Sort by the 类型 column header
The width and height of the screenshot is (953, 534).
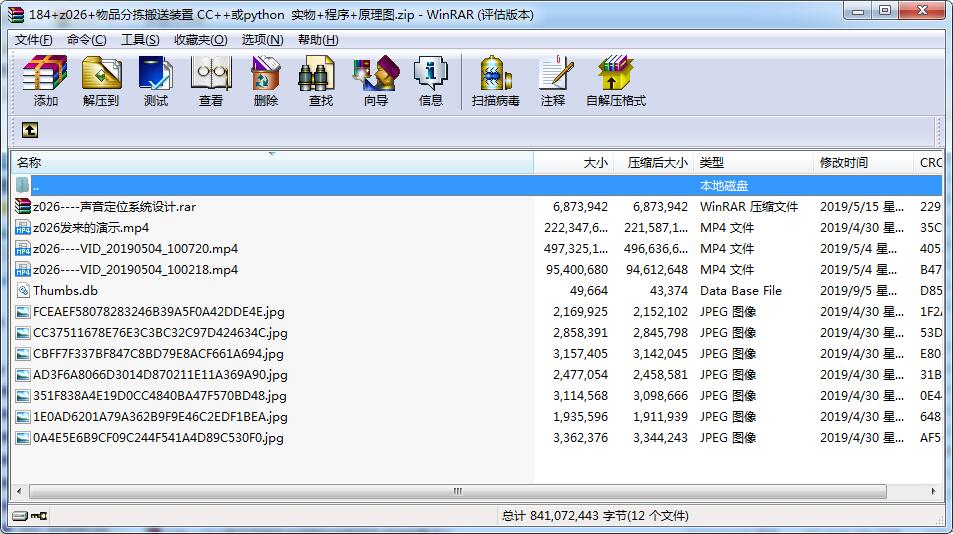[753, 162]
